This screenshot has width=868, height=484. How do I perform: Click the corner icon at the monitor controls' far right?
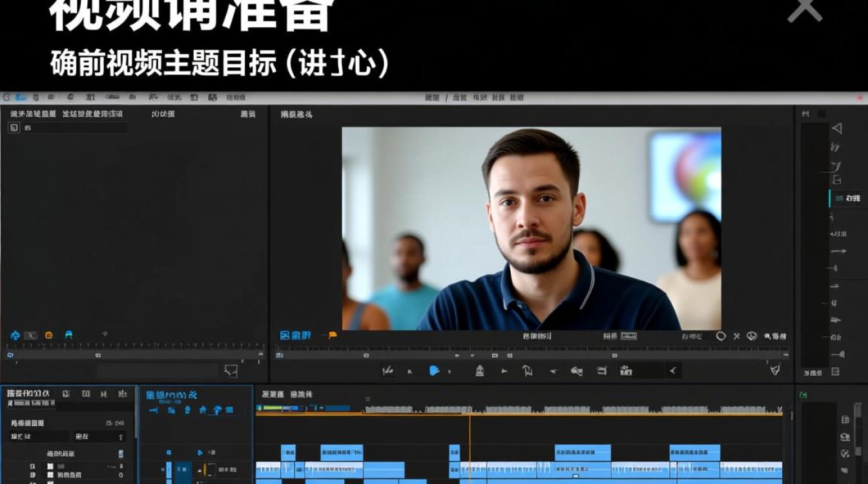(x=775, y=370)
